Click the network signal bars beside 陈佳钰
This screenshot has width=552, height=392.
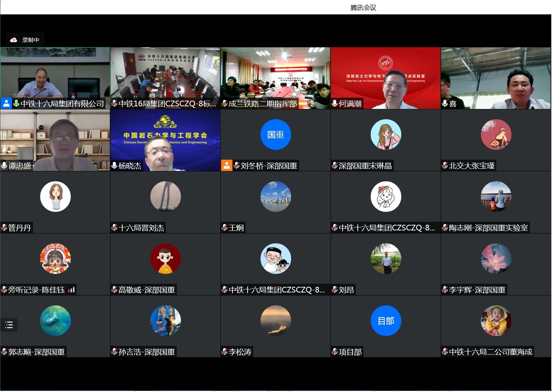72,290
